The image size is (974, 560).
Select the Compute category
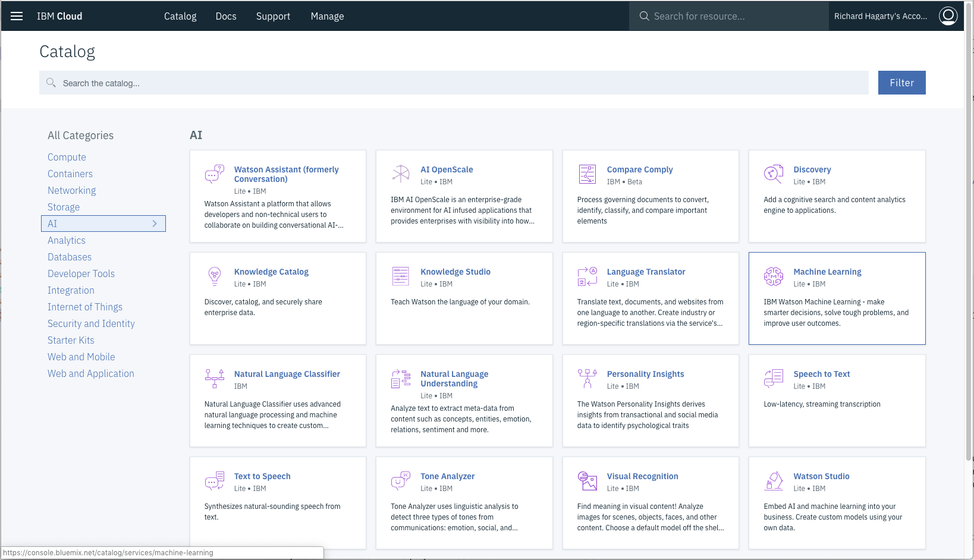tap(67, 157)
